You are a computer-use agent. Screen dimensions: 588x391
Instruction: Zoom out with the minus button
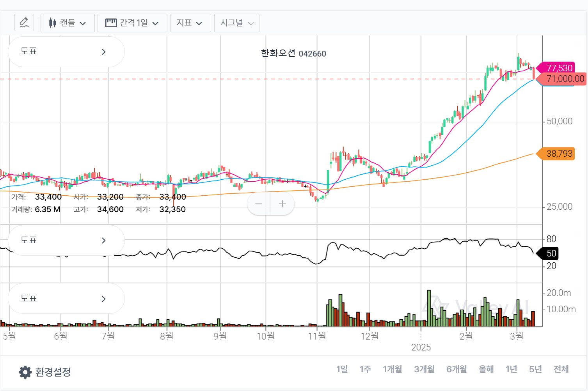(x=259, y=204)
